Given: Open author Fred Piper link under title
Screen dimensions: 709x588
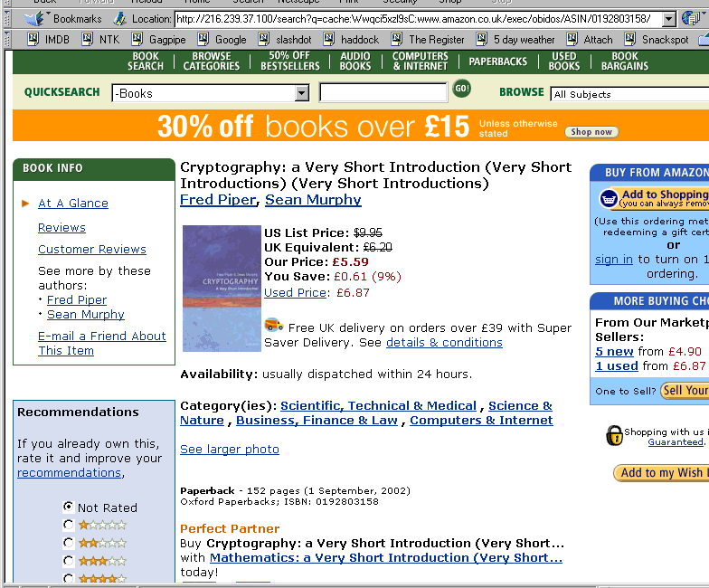Looking at the screenshot, I should tap(218, 199).
